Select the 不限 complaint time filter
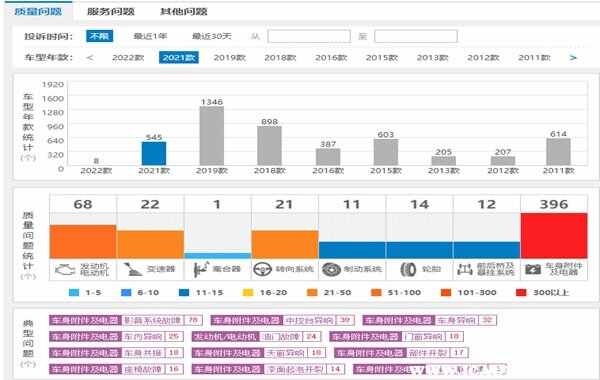 tap(99, 36)
